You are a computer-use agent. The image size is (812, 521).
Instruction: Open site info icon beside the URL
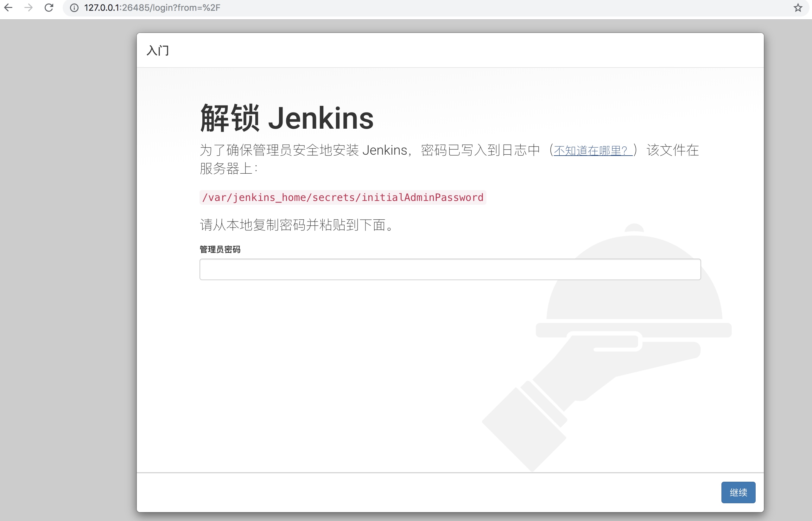click(74, 8)
